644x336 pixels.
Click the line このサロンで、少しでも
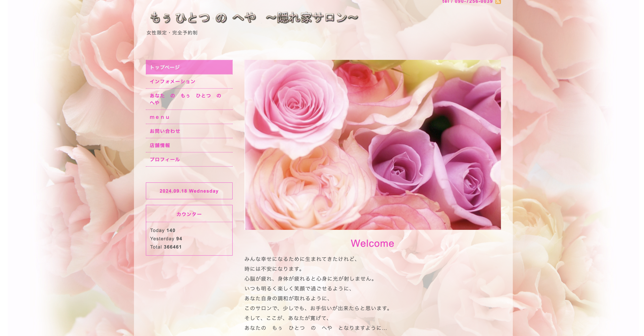pyautogui.click(x=317, y=308)
